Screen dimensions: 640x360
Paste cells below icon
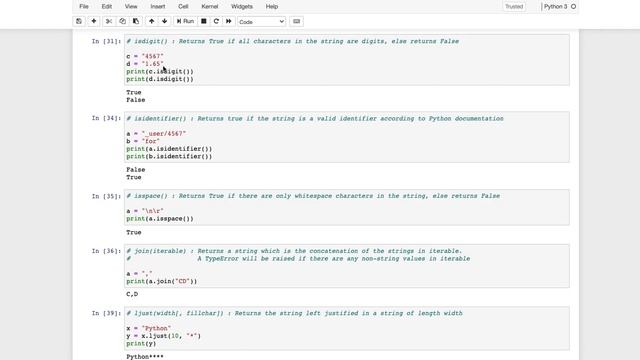[x=136, y=21]
